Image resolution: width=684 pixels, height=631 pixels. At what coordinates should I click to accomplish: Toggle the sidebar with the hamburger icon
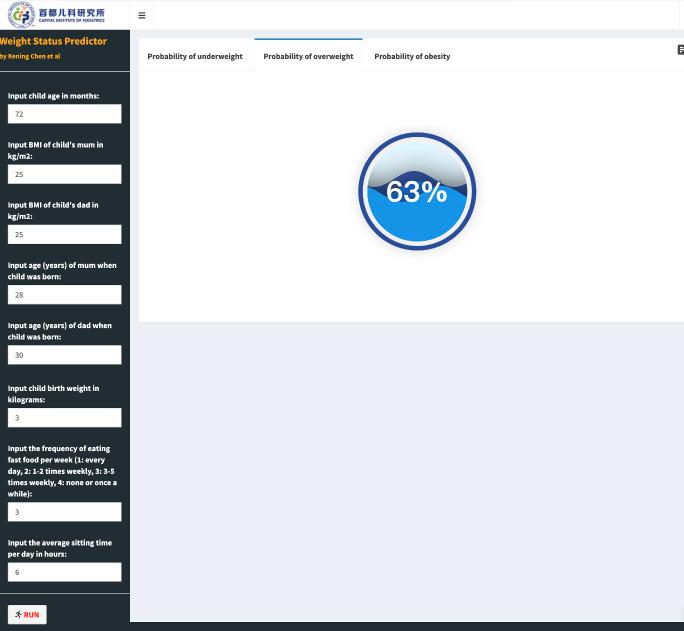tap(141, 15)
